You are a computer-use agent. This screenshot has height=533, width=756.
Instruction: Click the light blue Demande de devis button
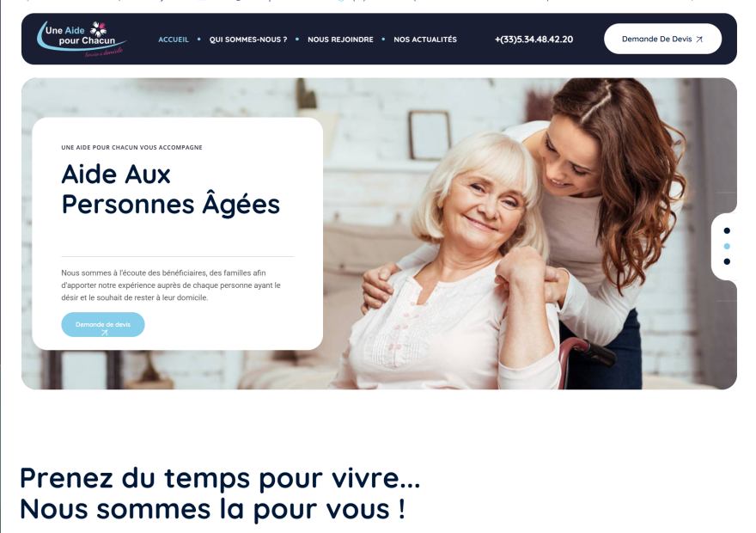[x=103, y=325]
